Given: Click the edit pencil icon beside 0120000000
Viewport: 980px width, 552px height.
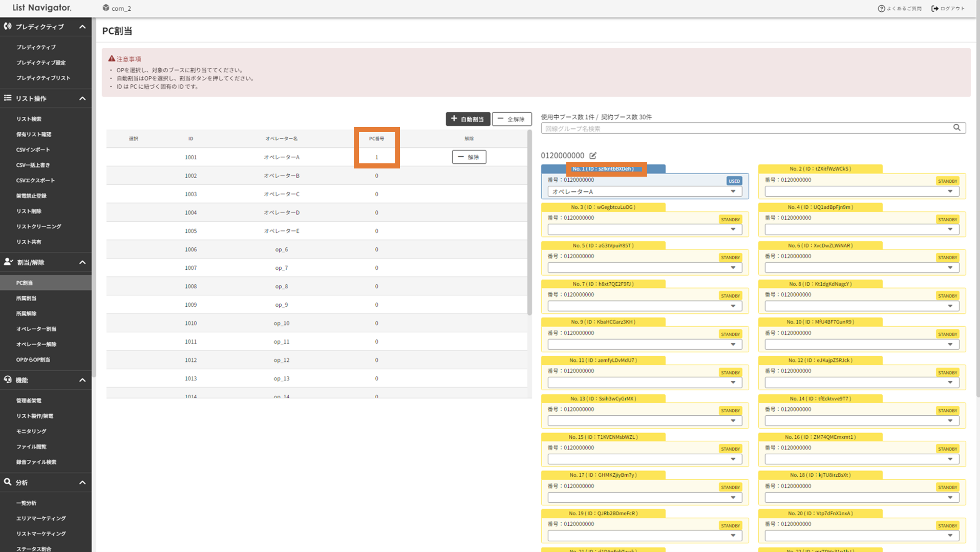Looking at the screenshot, I should click(593, 156).
